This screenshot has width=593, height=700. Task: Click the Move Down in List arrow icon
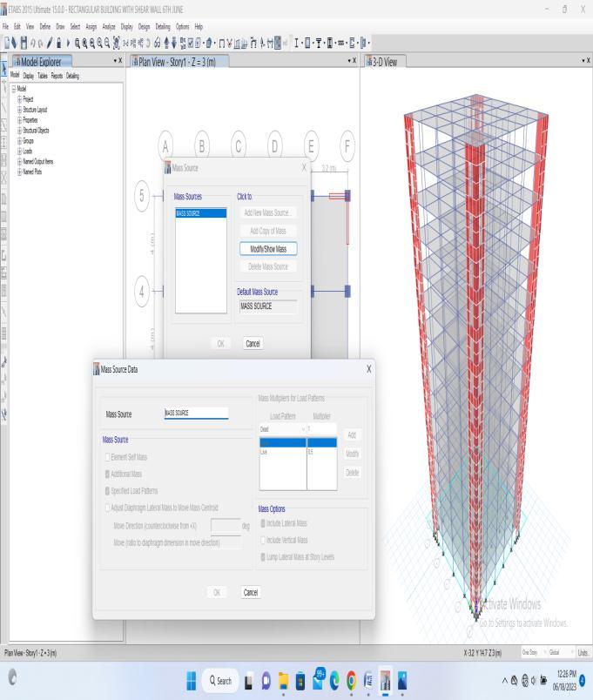coord(175,43)
